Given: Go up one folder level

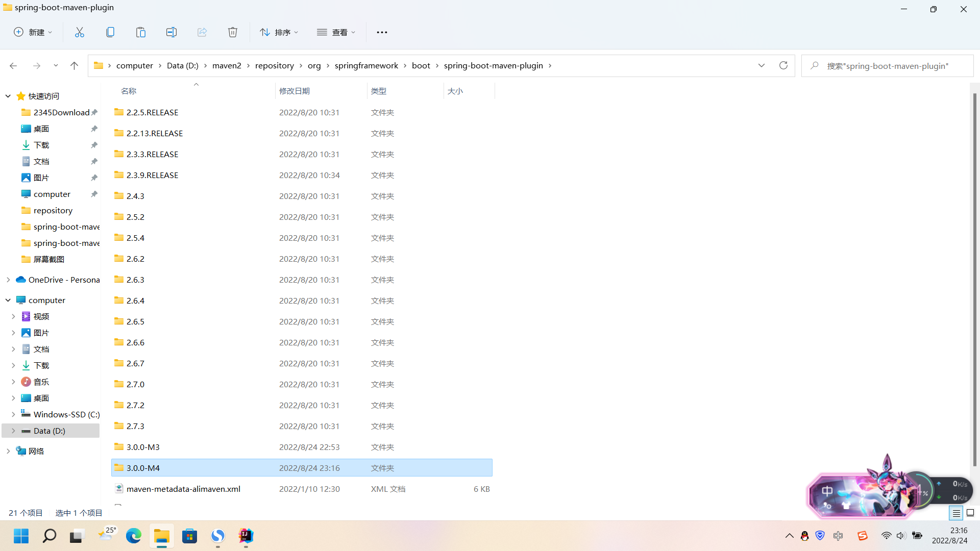Looking at the screenshot, I should click(74, 66).
